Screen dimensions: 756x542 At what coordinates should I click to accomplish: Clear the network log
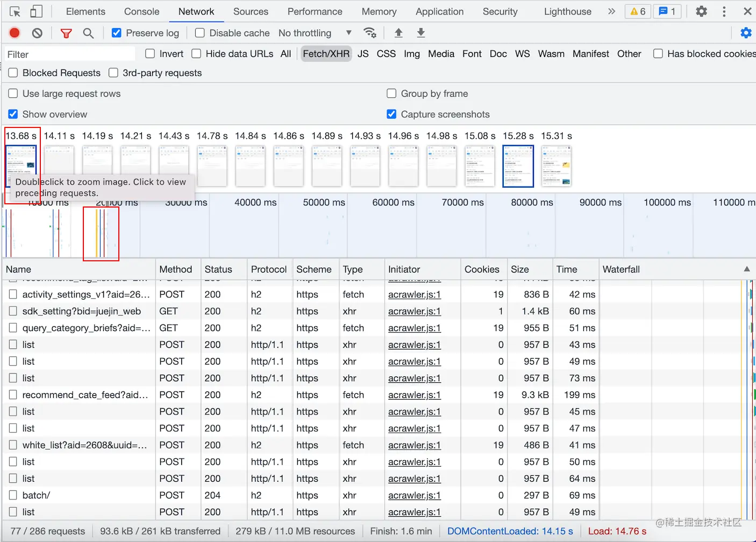(37, 33)
